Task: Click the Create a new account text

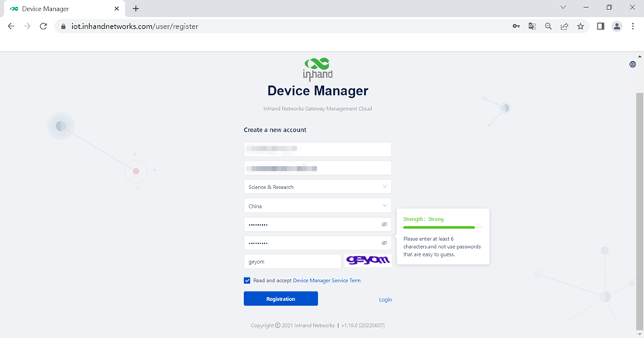Action: (275, 129)
